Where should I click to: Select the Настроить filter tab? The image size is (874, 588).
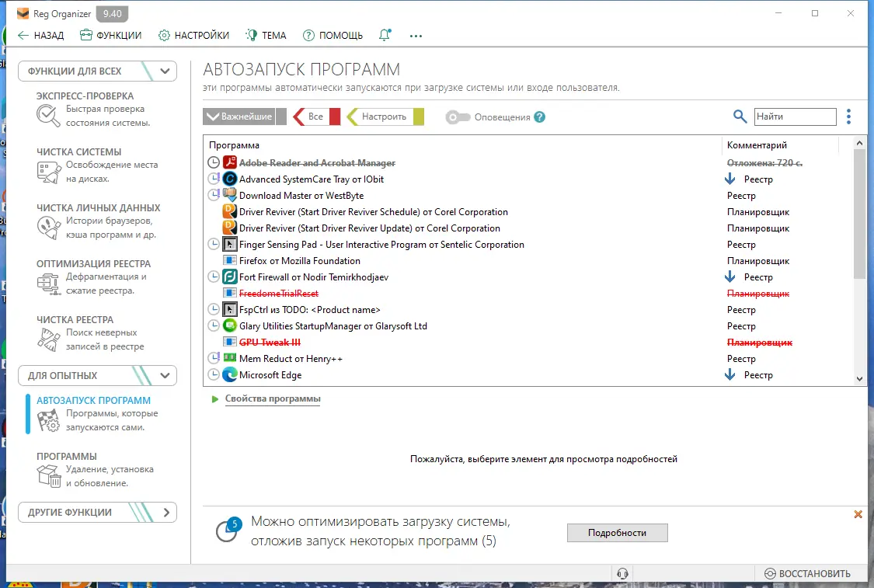(385, 117)
